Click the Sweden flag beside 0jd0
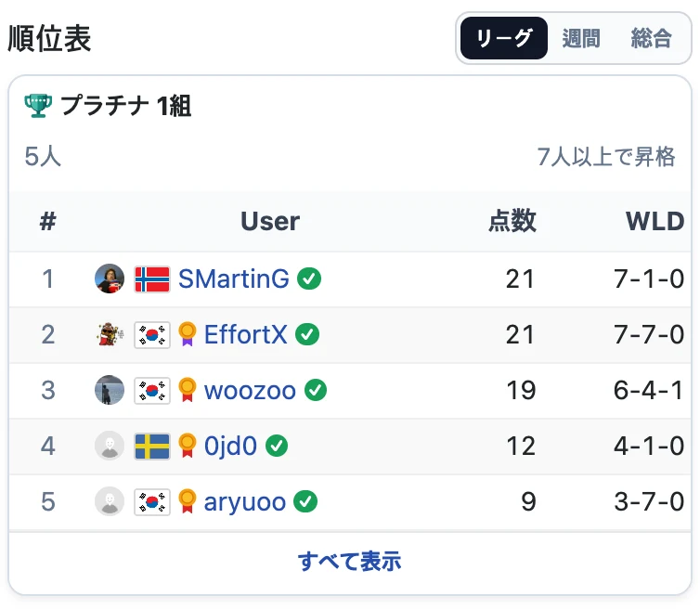 (152, 446)
